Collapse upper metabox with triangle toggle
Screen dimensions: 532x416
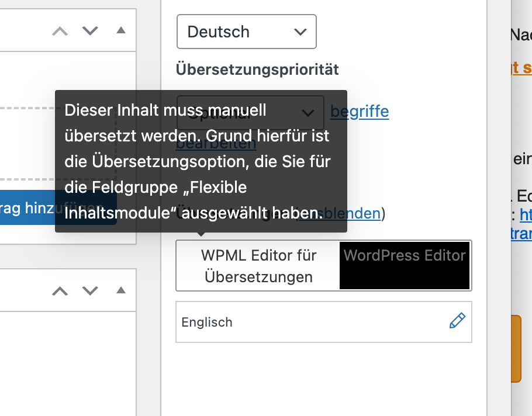click(121, 30)
